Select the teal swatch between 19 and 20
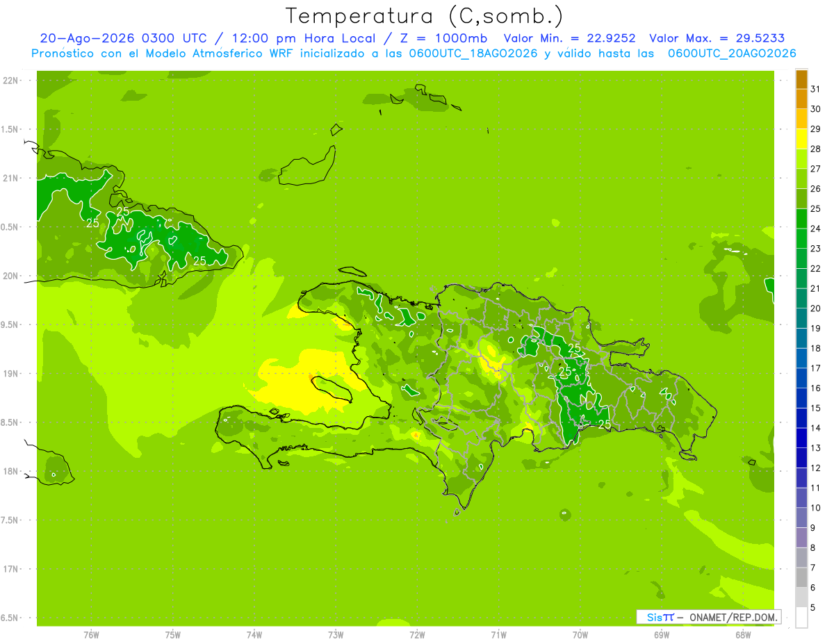 pos(802,318)
